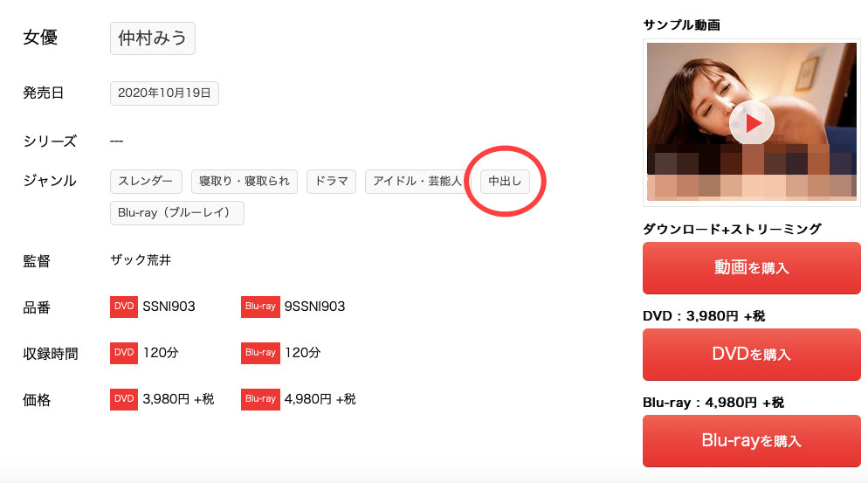This screenshot has width=868, height=483.
Task: Open the 寝取り・寝取られ genre tag
Action: click(x=244, y=182)
